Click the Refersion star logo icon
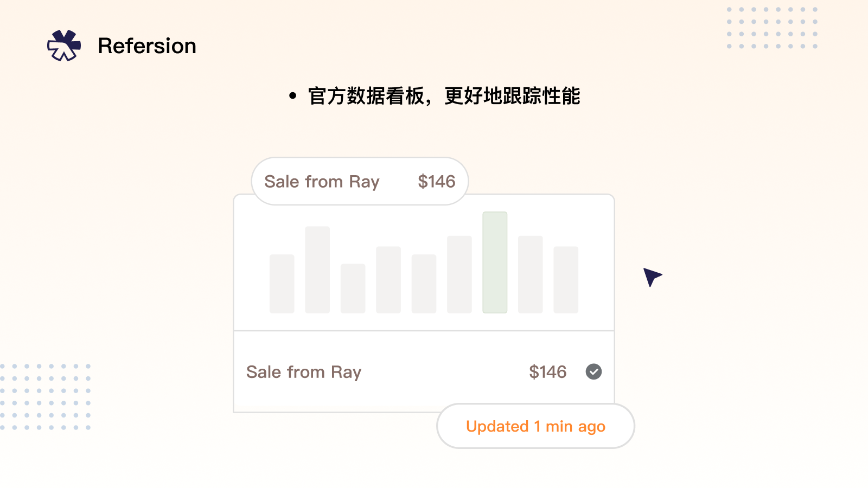 tap(64, 46)
